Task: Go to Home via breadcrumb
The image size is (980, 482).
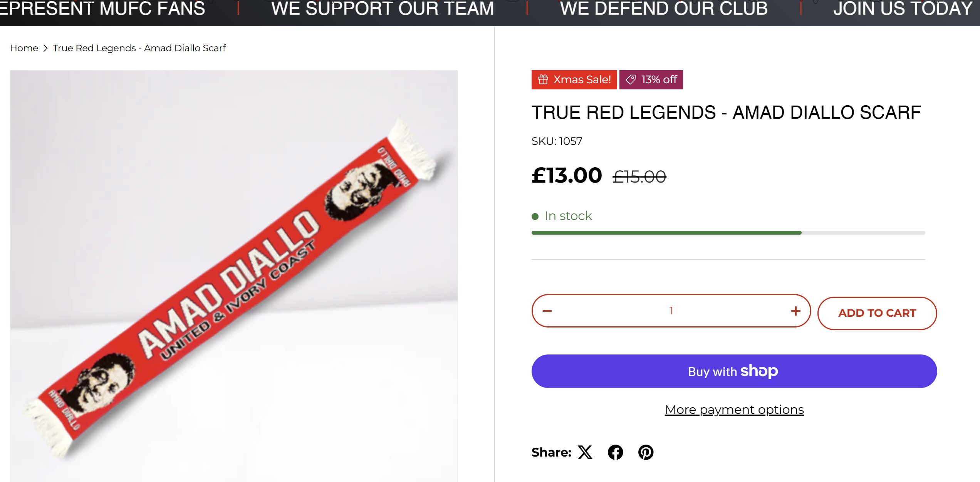Action: pos(24,48)
